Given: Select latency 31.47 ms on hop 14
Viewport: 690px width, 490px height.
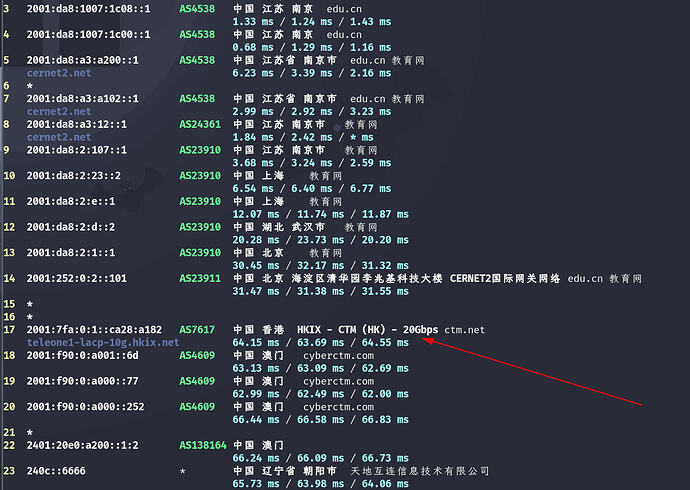Looking at the screenshot, I should pyautogui.click(x=256, y=291).
